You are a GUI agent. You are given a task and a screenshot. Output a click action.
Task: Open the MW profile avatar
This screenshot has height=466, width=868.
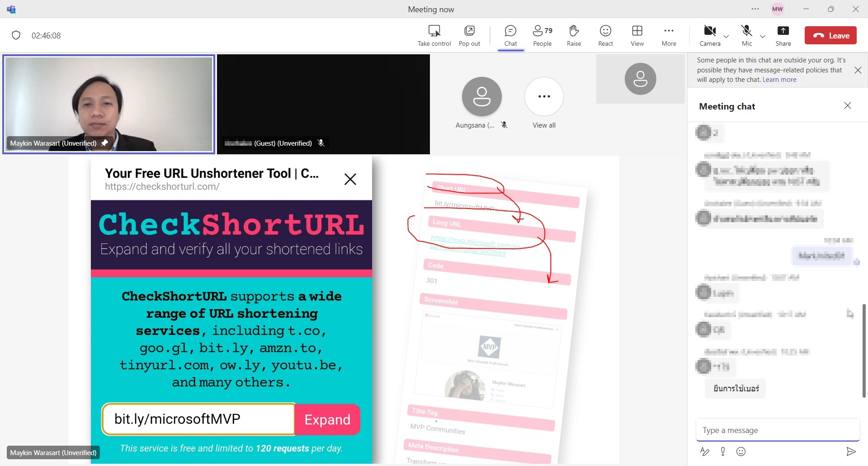tap(778, 9)
